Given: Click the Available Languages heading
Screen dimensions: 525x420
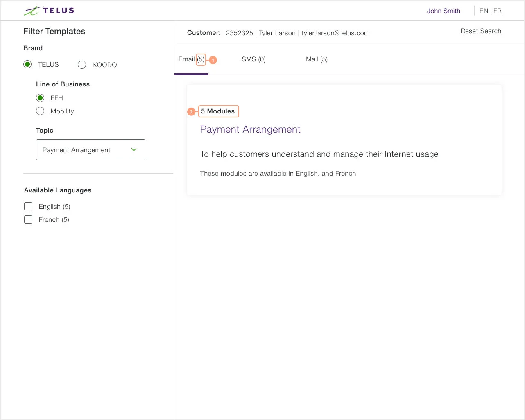Looking at the screenshot, I should [58, 190].
